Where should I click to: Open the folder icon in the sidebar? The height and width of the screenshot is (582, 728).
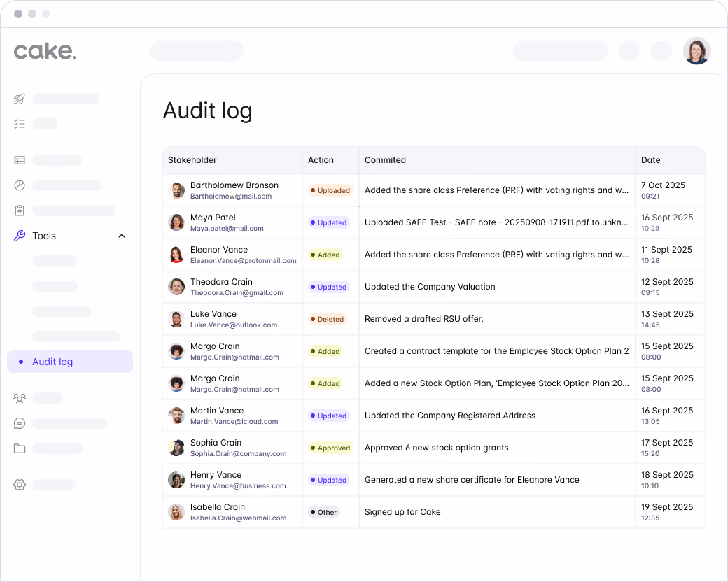coord(20,448)
